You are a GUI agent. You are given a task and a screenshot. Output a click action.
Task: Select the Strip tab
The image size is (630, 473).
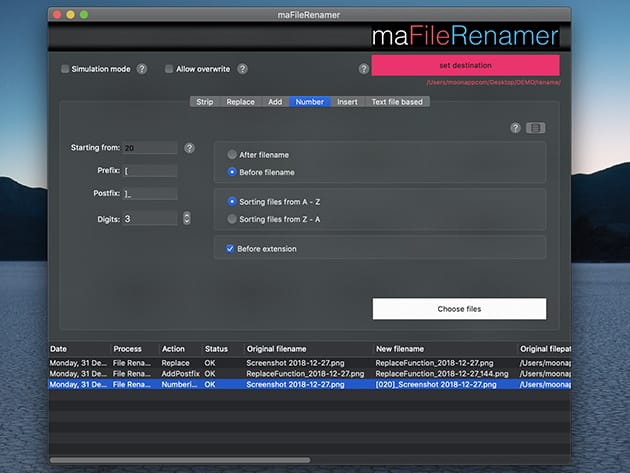pyautogui.click(x=204, y=102)
